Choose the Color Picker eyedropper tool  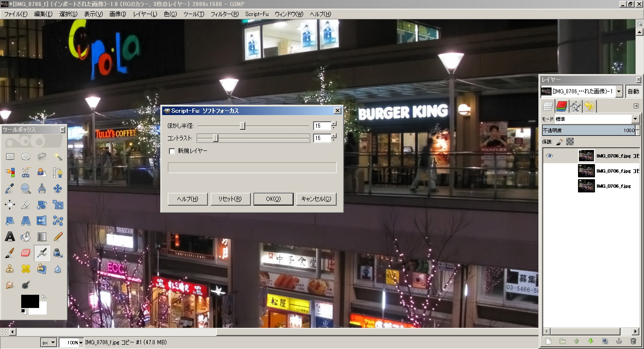tap(10, 189)
